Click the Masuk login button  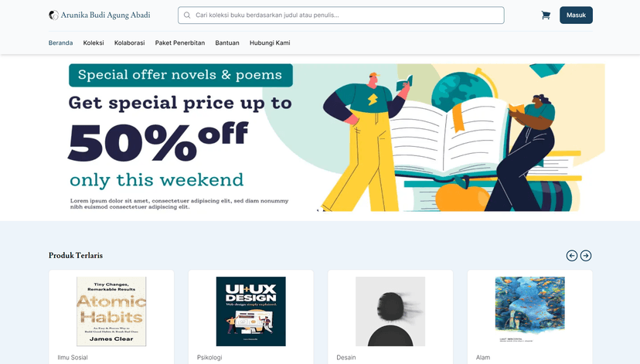576,15
